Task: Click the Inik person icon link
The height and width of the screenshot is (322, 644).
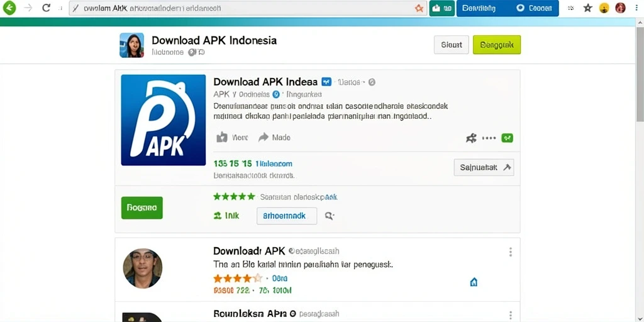Action: click(226, 216)
